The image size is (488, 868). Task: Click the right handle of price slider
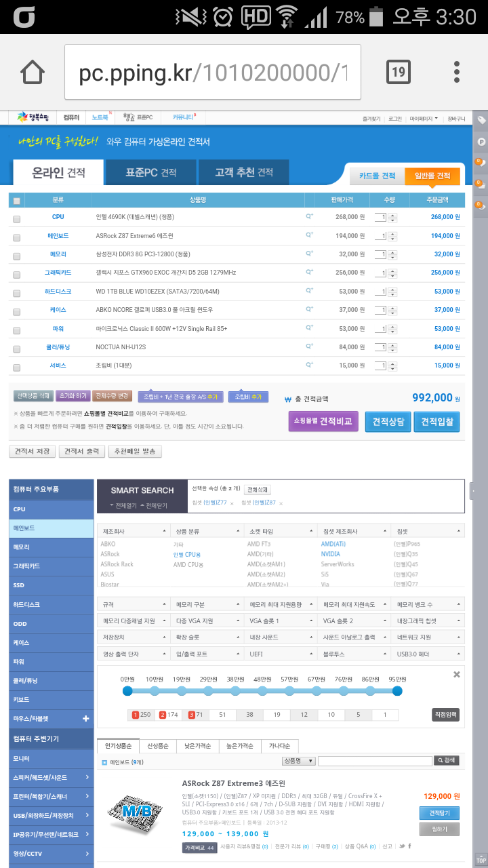(x=397, y=691)
